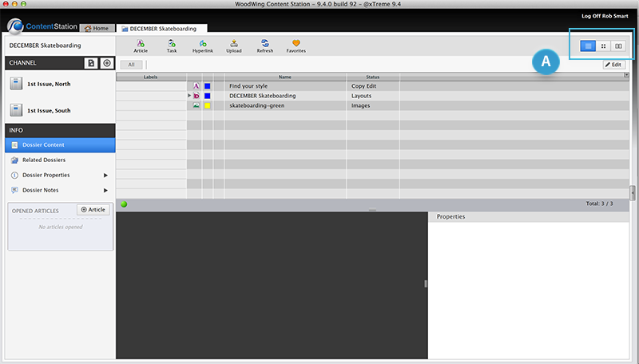Click the preview/properties vertical splitter handle
Viewport: 639px width, 364px height.
(x=426, y=284)
